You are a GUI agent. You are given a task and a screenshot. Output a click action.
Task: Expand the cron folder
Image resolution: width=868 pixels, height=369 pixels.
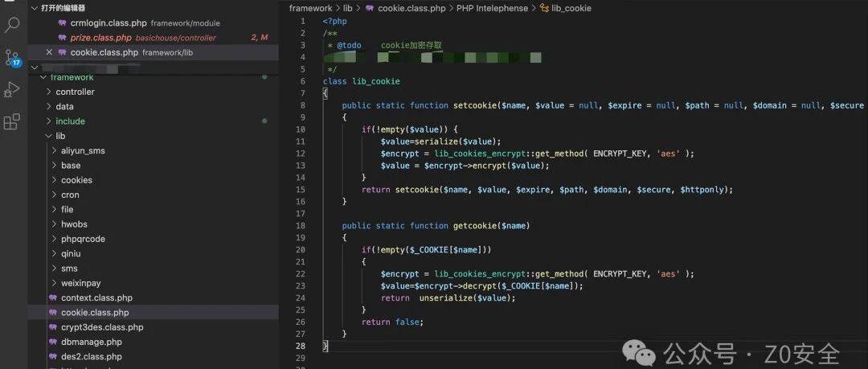[x=154, y=195]
